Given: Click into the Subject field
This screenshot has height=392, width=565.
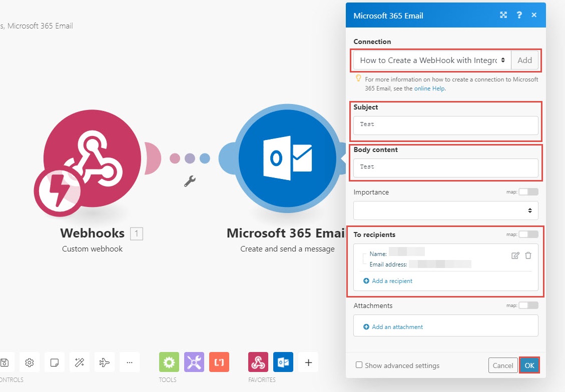Looking at the screenshot, I should pyautogui.click(x=446, y=125).
